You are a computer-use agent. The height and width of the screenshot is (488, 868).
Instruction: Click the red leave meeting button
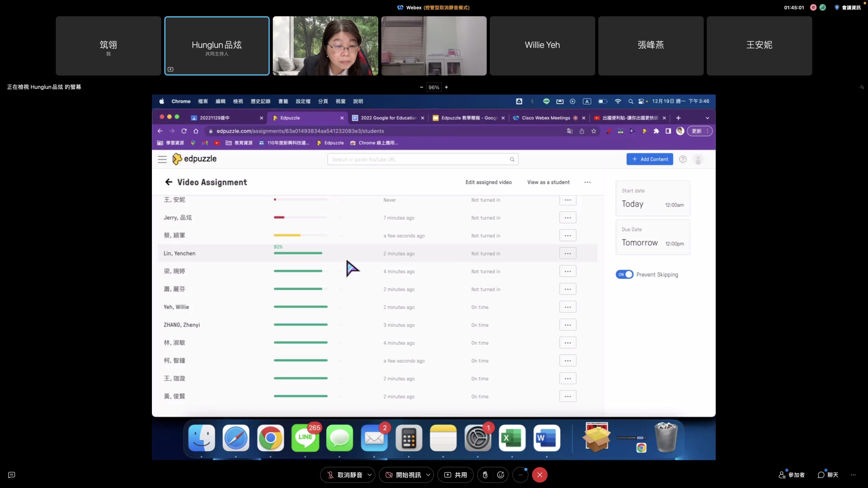click(539, 475)
